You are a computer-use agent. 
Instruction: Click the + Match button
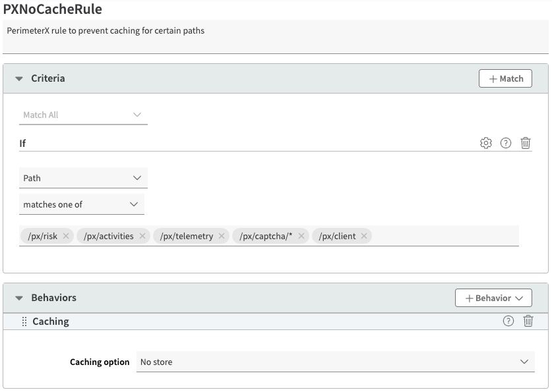505,78
